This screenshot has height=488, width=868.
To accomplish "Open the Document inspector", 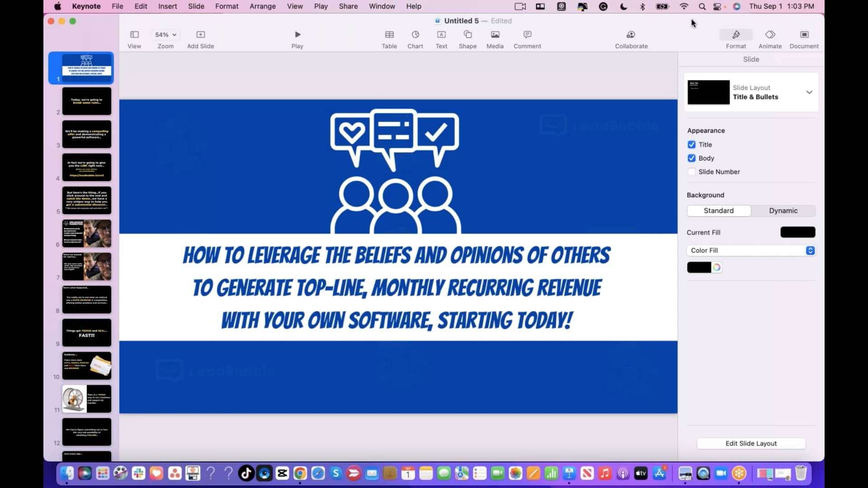I will point(804,38).
